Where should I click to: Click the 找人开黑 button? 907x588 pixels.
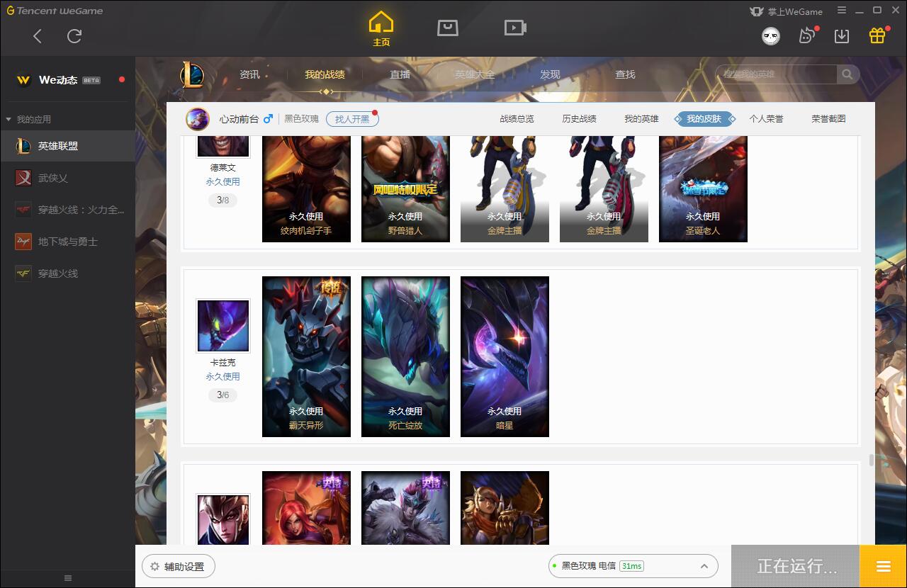coord(352,119)
